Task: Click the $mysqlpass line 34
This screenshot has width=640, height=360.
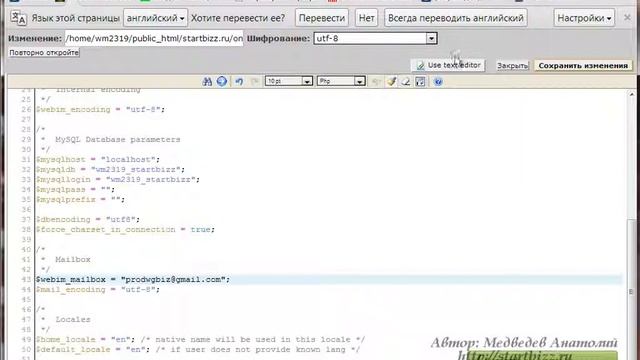Action: pyautogui.click(x=75, y=189)
